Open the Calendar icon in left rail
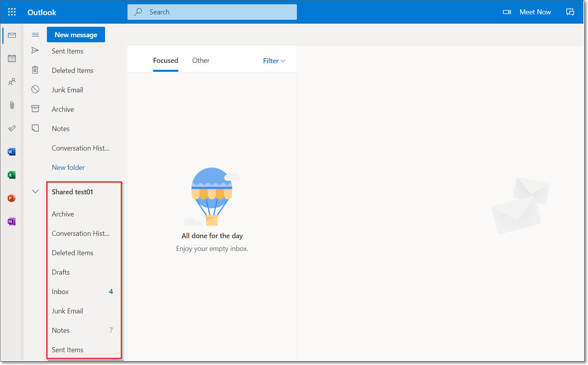 pyautogui.click(x=12, y=59)
